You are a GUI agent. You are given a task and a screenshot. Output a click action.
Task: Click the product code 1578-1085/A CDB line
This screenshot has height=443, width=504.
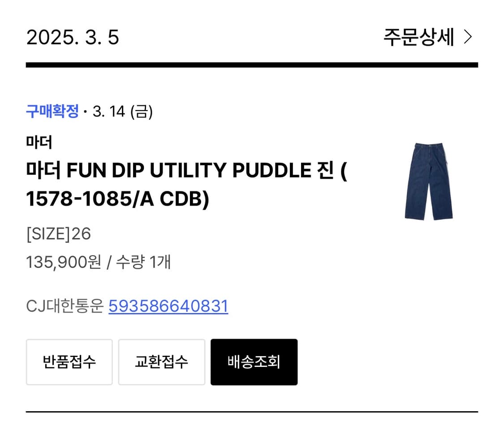pos(117,200)
